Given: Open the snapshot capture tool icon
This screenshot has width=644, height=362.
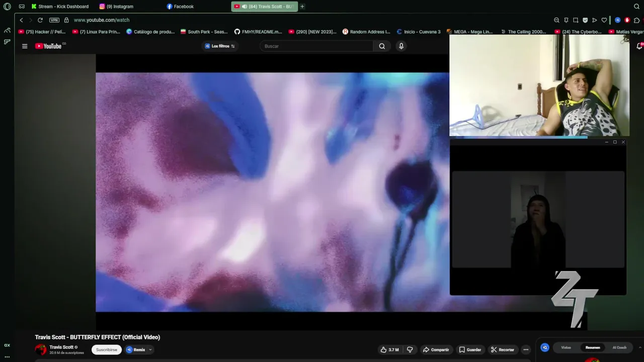Looking at the screenshot, I should click(x=576, y=20).
